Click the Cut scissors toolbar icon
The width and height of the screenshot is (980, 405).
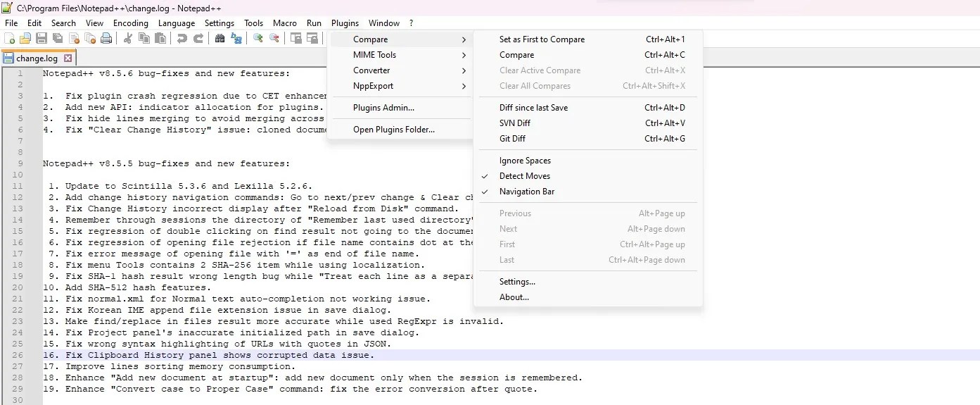(128, 38)
